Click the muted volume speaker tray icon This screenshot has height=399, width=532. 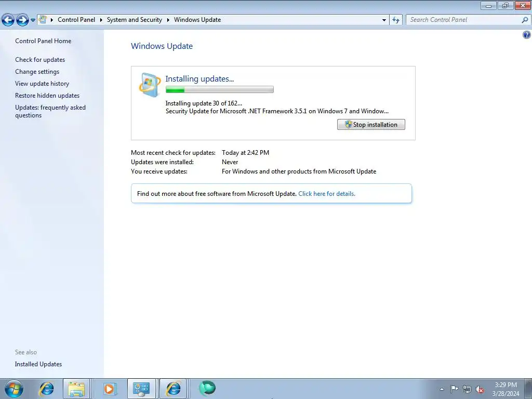[480, 389]
